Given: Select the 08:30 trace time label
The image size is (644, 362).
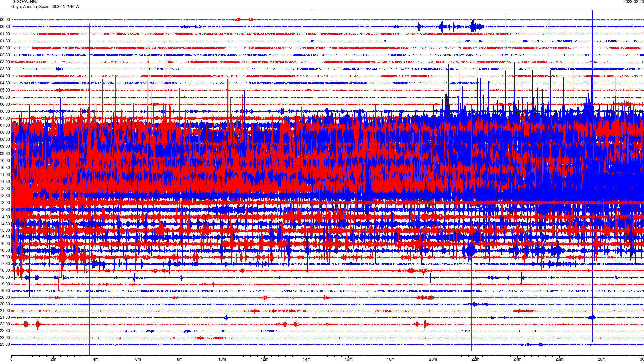Looking at the screenshot, I should 5,139.
